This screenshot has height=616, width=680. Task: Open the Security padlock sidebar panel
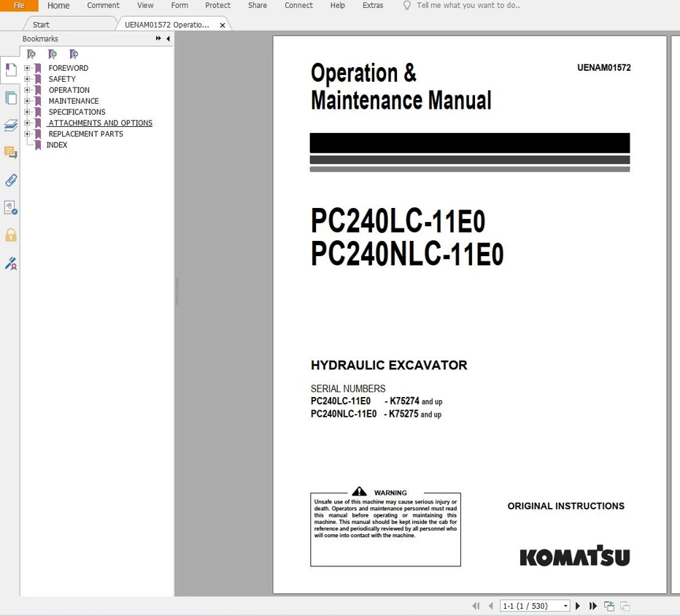11,235
